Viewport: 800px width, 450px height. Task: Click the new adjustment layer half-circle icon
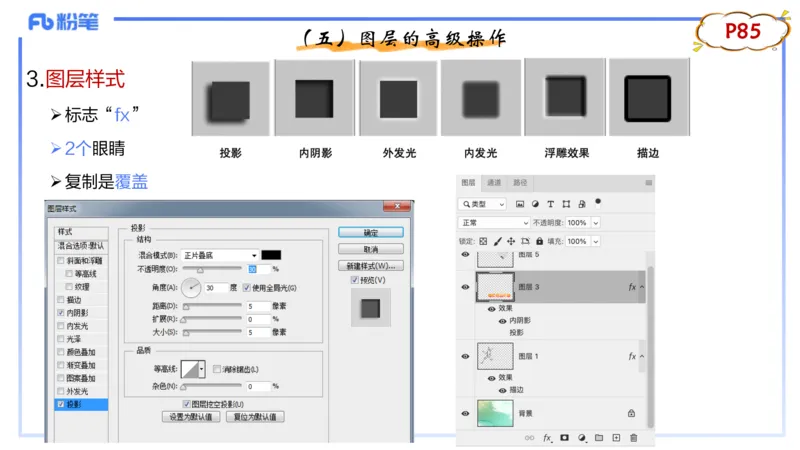click(582, 438)
